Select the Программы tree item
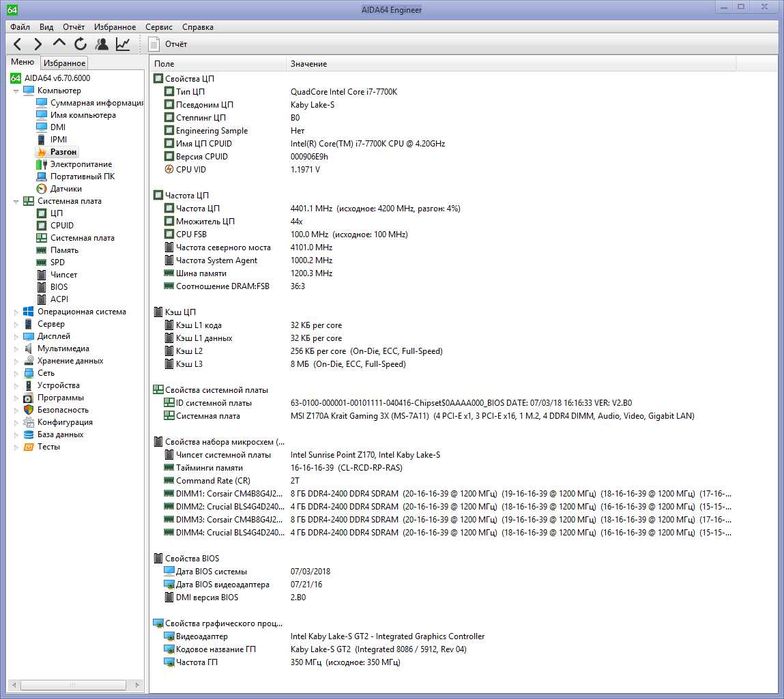Screen dimensions: 784x699 [54, 398]
